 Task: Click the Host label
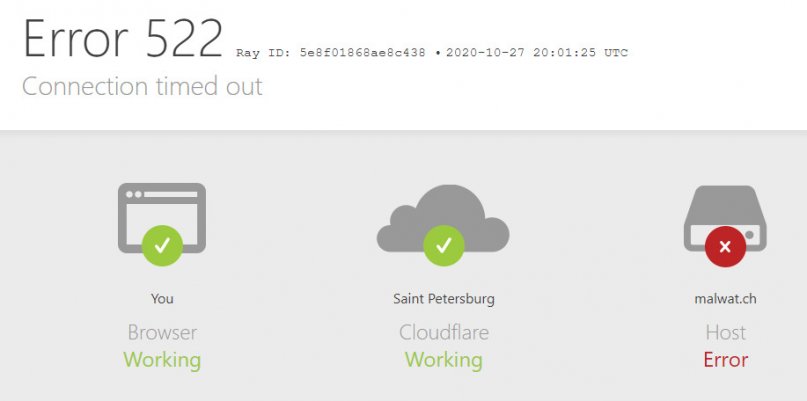[726, 333]
